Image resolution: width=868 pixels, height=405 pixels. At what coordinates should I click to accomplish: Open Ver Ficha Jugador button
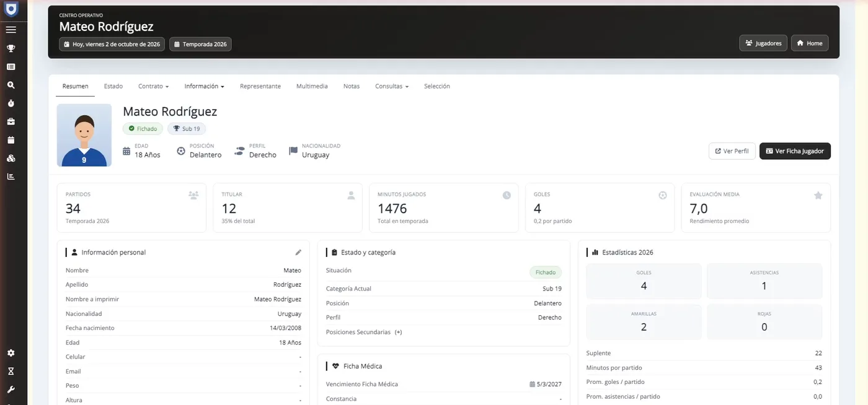pyautogui.click(x=795, y=151)
